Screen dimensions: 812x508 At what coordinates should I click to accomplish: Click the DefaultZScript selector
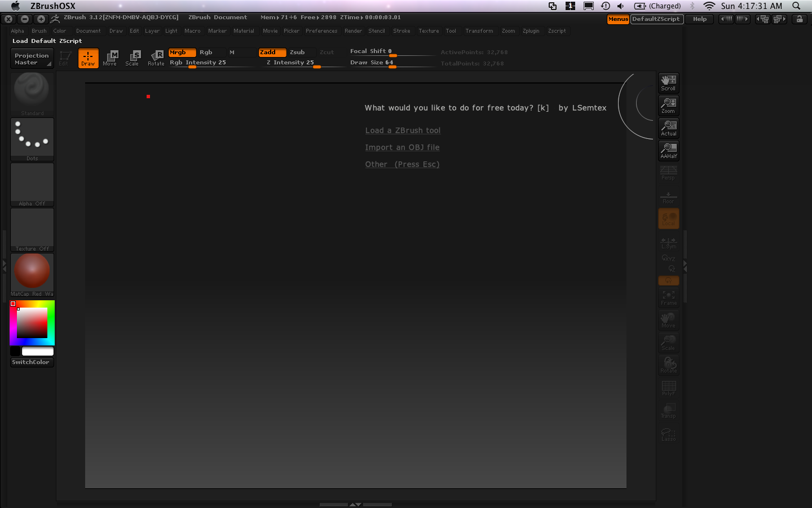tap(656, 19)
